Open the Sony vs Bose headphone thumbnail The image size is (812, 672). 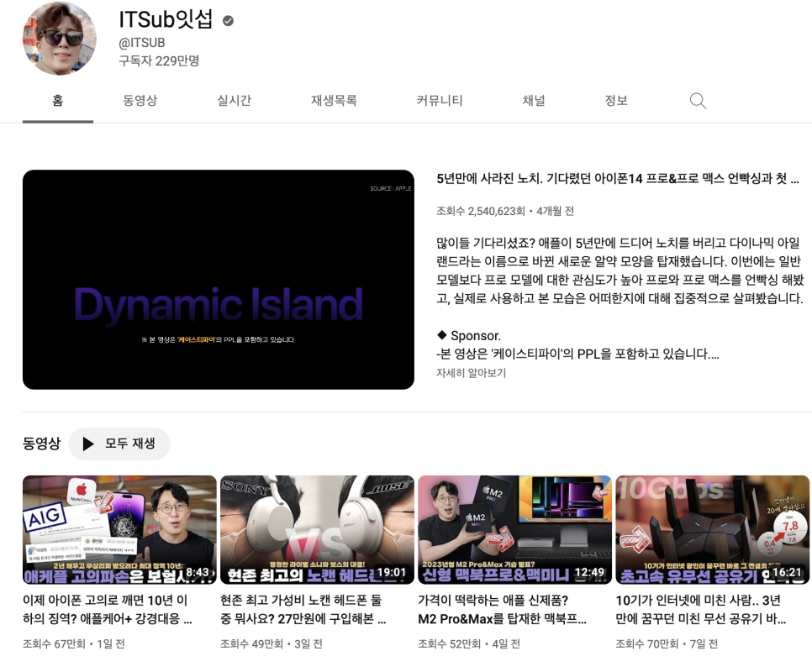pyautogui.click(x=317, y=530)
